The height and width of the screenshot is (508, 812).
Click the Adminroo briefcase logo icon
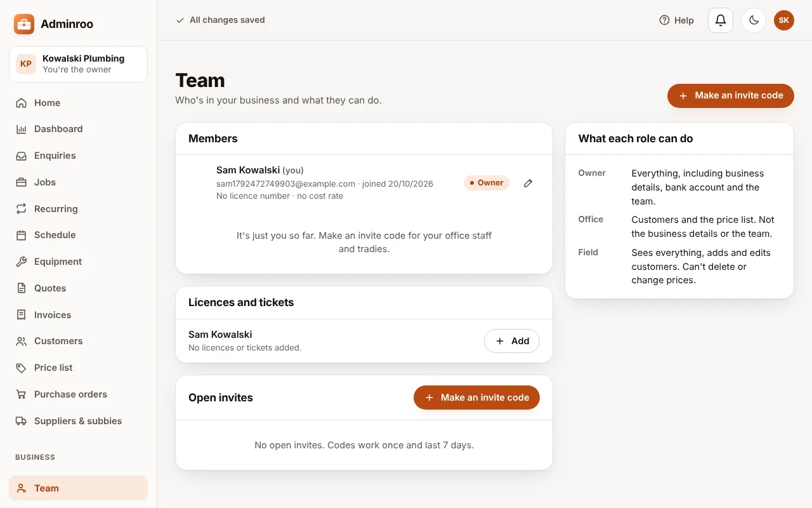pyautogui.click(x=24, y=24)
